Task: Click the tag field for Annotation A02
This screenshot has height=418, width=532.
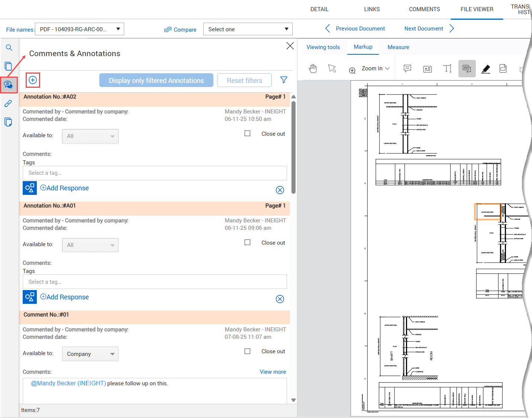Action: 155,173
